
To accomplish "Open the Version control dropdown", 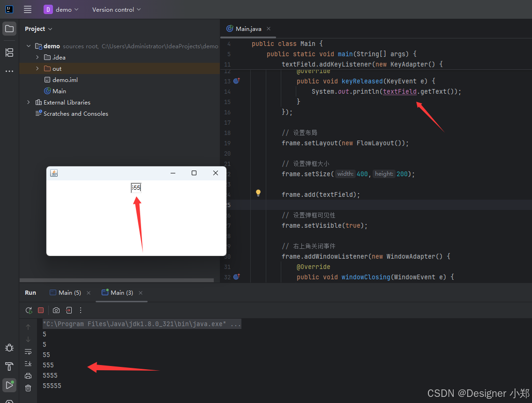I will pyautogui.click(x=116, y=9).
